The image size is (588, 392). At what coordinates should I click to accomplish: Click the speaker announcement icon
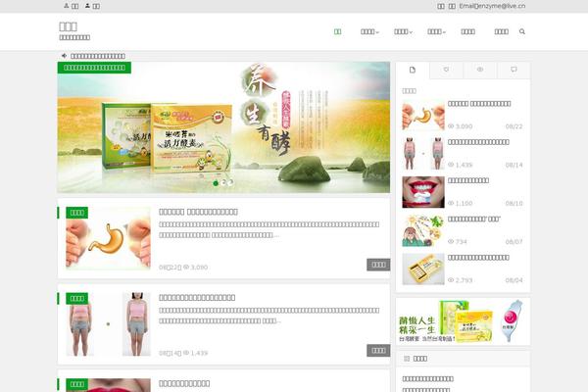(x=64, y=56)
